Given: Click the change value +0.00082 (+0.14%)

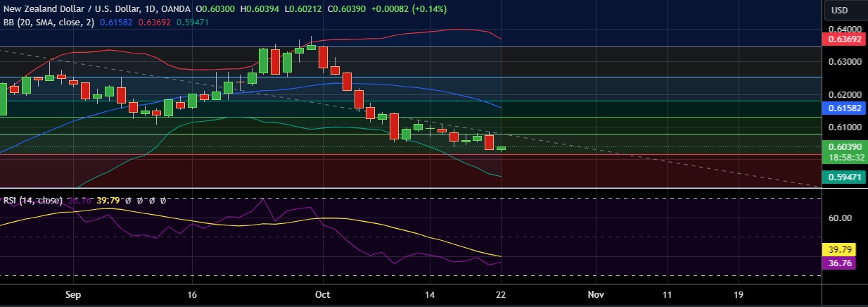Looking at the screenshot, I should 408,9.
